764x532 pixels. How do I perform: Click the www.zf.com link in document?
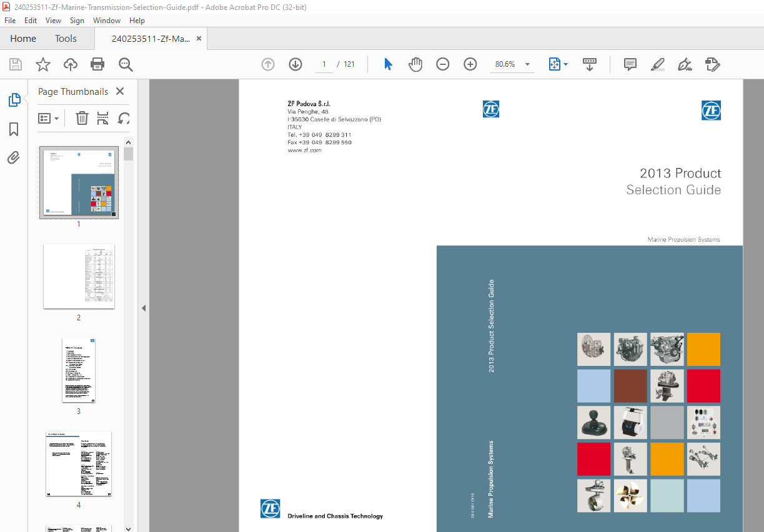(x=304, y=150)
